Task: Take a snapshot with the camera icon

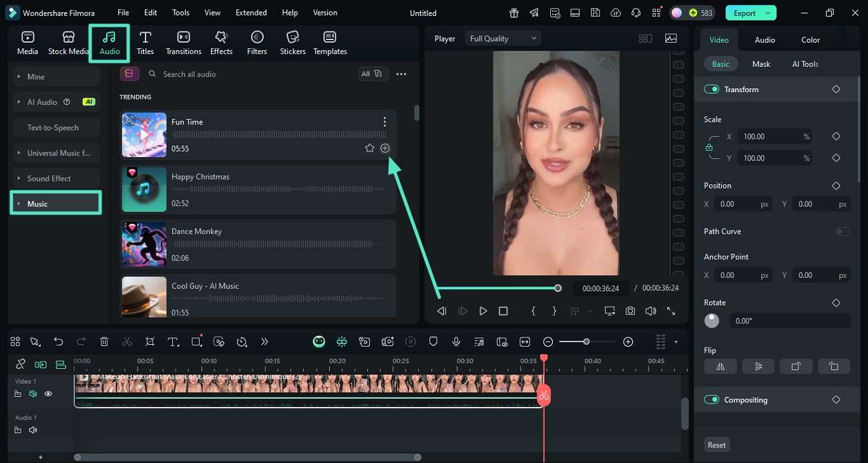Action: point(630,311)
